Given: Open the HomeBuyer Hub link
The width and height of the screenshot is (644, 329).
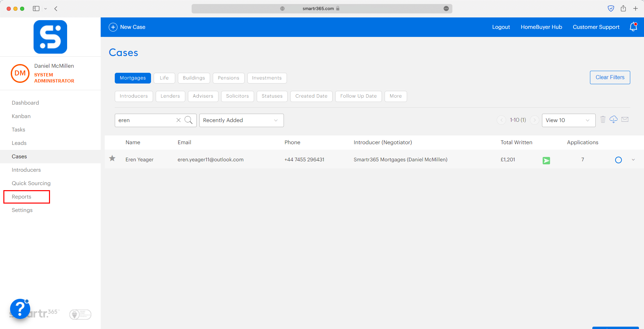Looking at the screenshot, I should [x=541, y=27].
